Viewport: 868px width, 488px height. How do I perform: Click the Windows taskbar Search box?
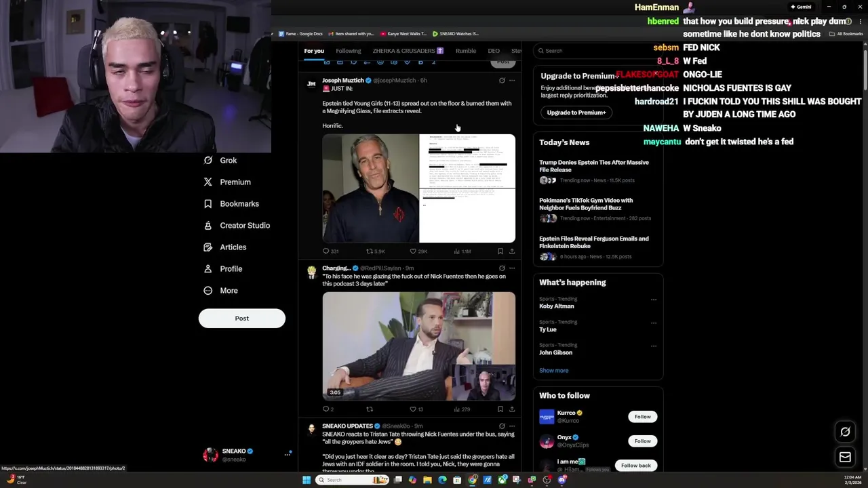pos(353,480)
